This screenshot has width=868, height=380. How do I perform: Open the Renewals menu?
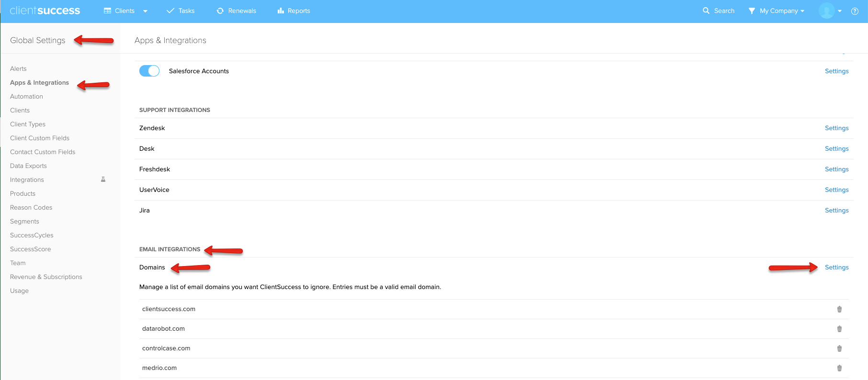click(242, 11)
